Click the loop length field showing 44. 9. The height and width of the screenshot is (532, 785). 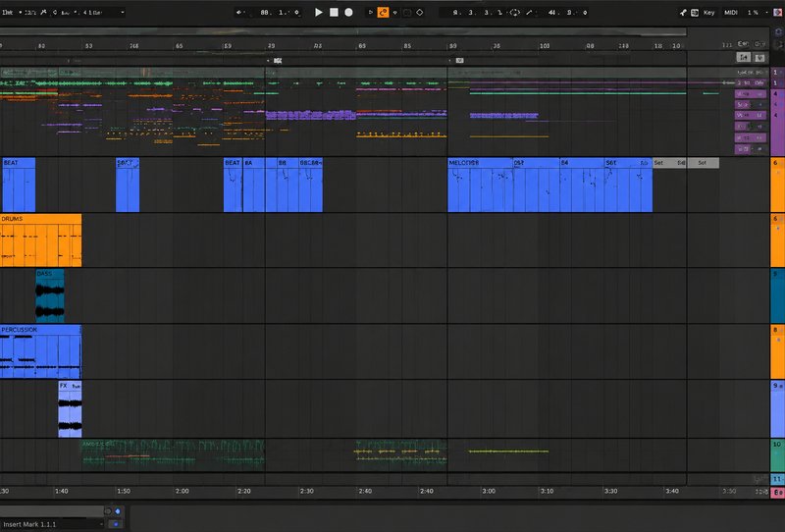[x=562, y=12]
